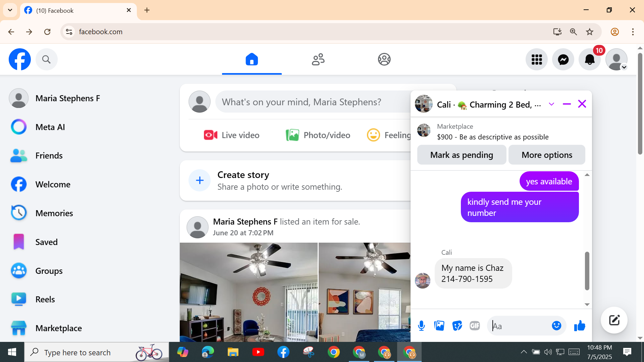Image resolution: width=644 pixels, height=362 pixels.
Task: Expand chat settings chevron next to Cali
Action: pyautogui.click(x=551, y=104)
